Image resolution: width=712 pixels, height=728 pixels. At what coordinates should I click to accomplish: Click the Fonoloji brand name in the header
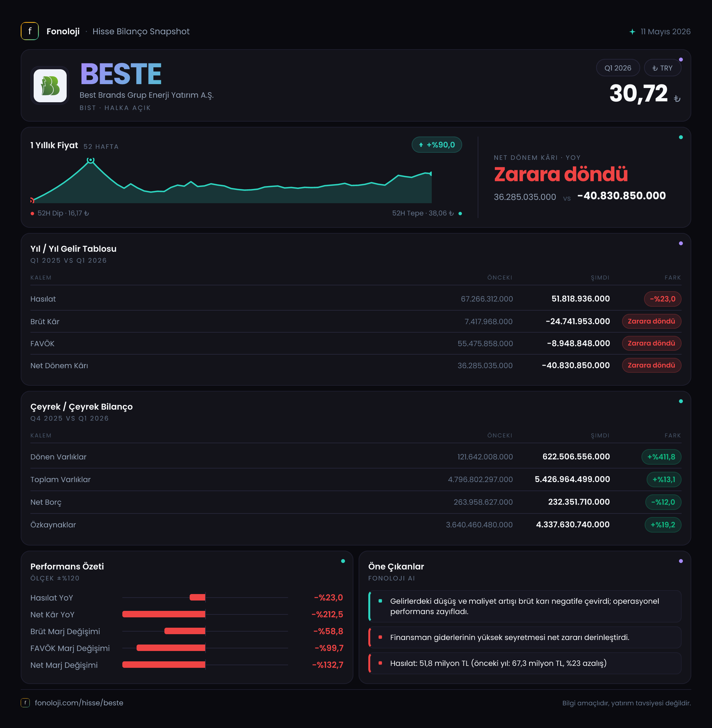[x=63, y=31]
